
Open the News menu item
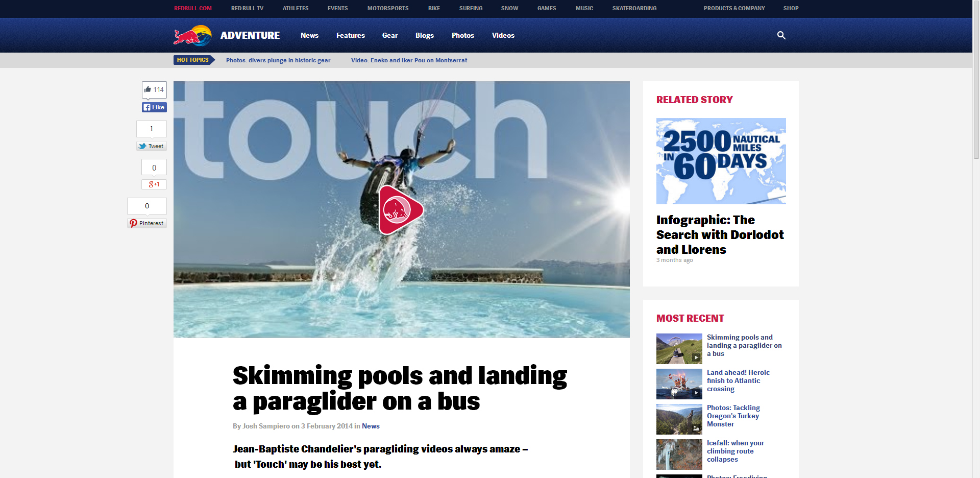coord(309,35)
